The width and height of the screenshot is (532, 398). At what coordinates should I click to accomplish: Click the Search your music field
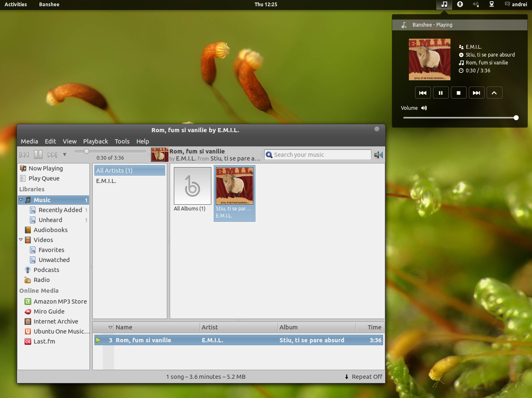point(318,155)
